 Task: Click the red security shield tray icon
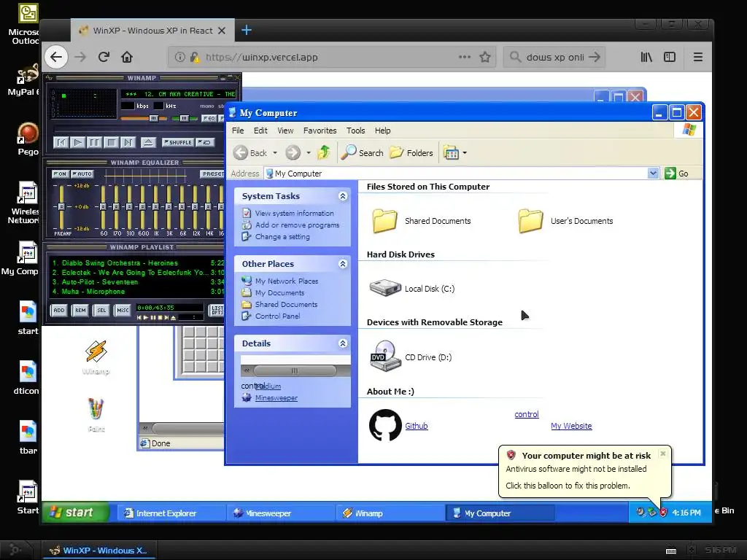[663, 513]
